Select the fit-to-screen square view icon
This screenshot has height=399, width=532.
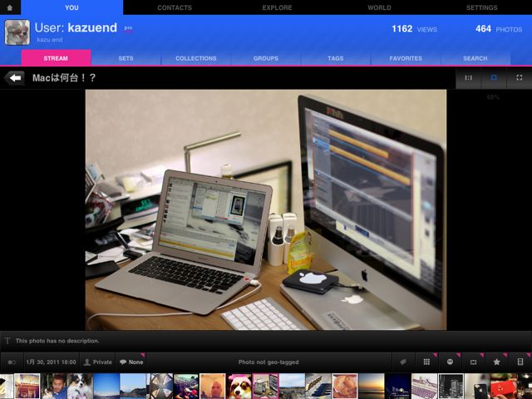(494, 77)
